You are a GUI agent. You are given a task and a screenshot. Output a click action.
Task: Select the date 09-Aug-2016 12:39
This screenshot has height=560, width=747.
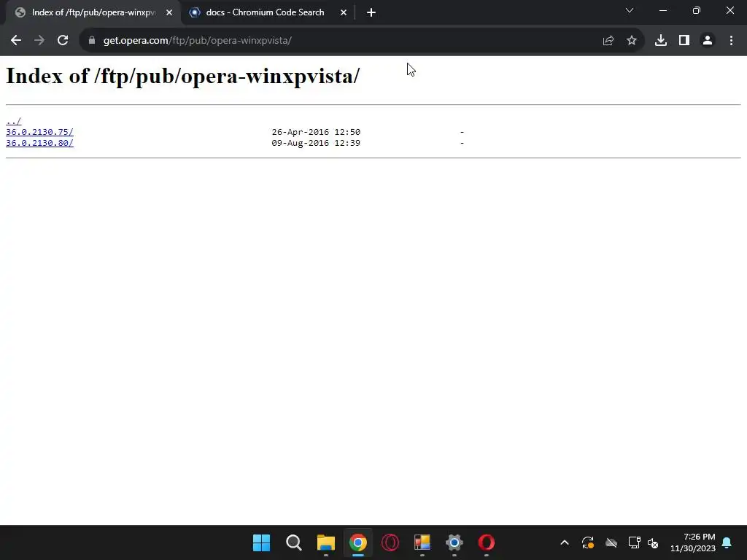pos(316,143)
